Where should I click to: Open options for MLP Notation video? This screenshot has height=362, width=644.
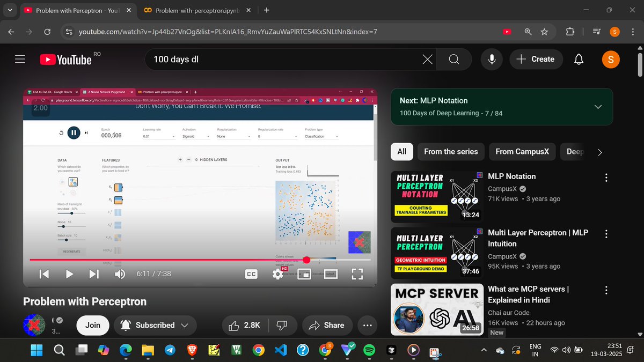606,178
